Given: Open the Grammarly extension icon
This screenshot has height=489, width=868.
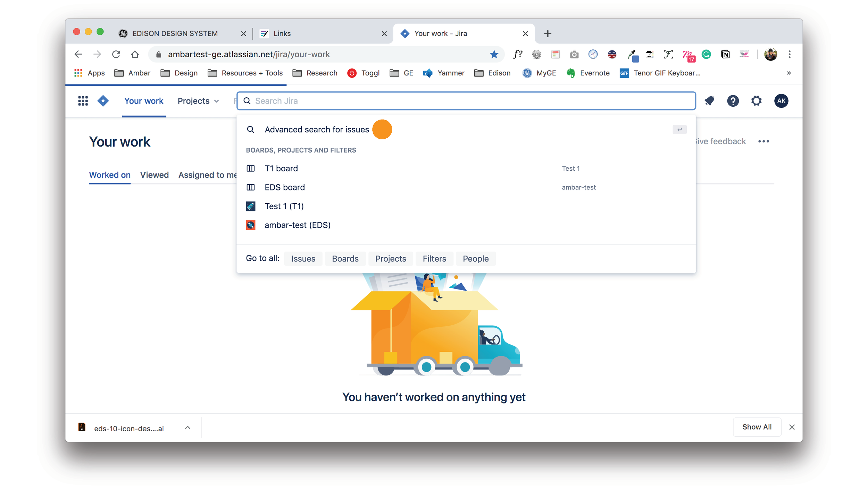Looking at the screenshot, I should [x=706, y=54].
